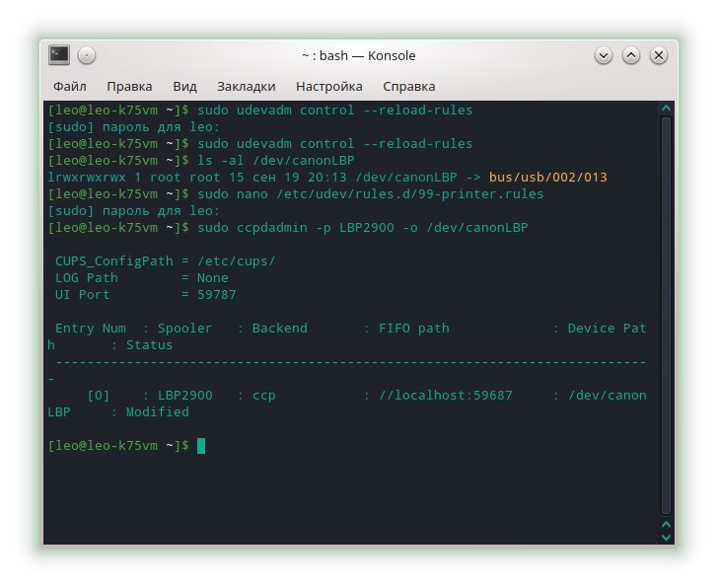This screenshot has height=588, width=718.
Task: Click the 'sudo ccpdadmin -p LBP2900' command
Action: coord(295,228)
